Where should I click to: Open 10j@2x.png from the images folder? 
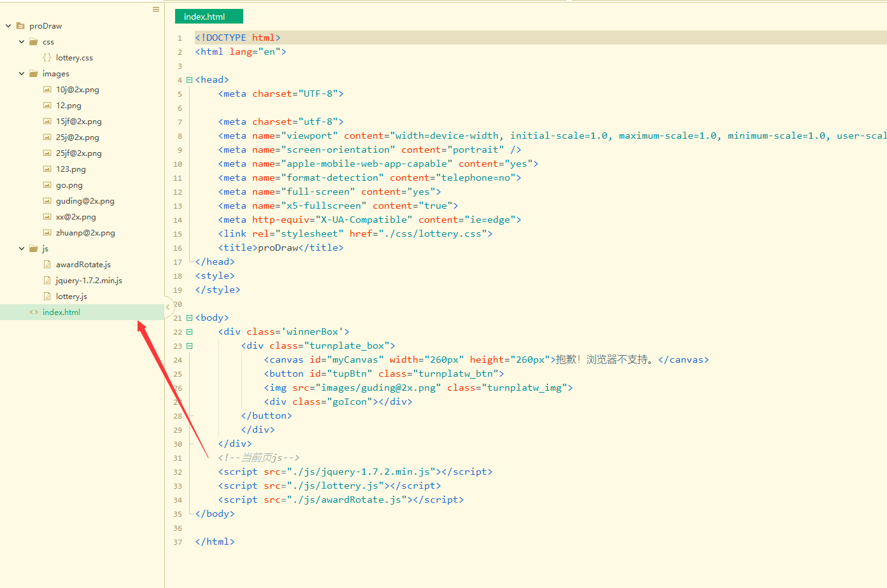coord(78,90)
